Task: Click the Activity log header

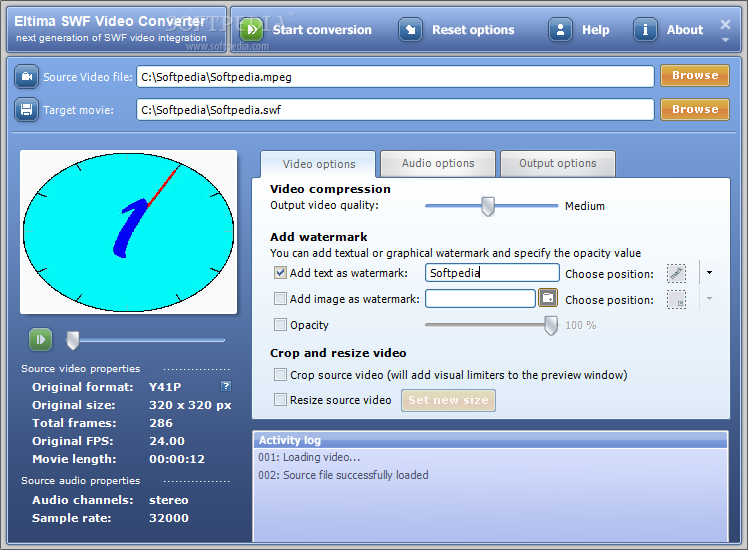Action: (x=490, y=440)
